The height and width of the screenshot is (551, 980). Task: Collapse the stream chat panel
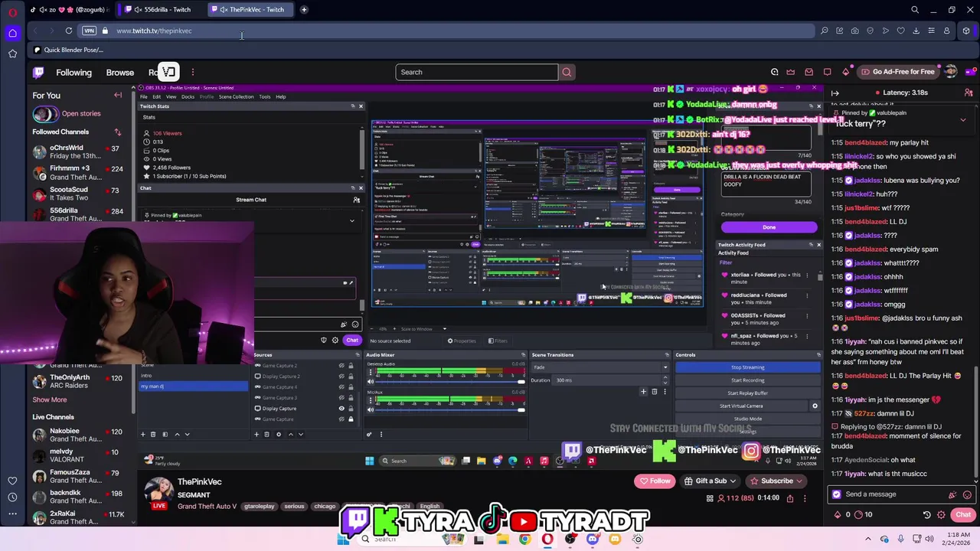click(x=835, y=93)
